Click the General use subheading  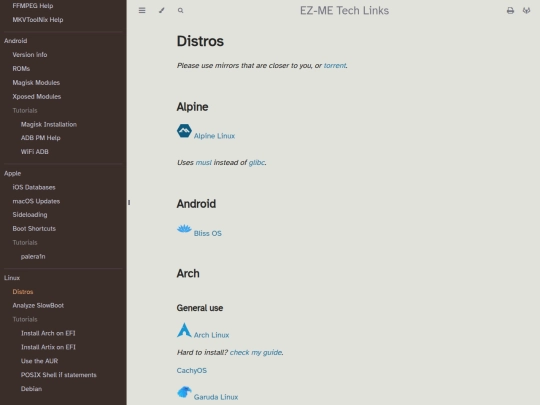(x=200, y=308)
